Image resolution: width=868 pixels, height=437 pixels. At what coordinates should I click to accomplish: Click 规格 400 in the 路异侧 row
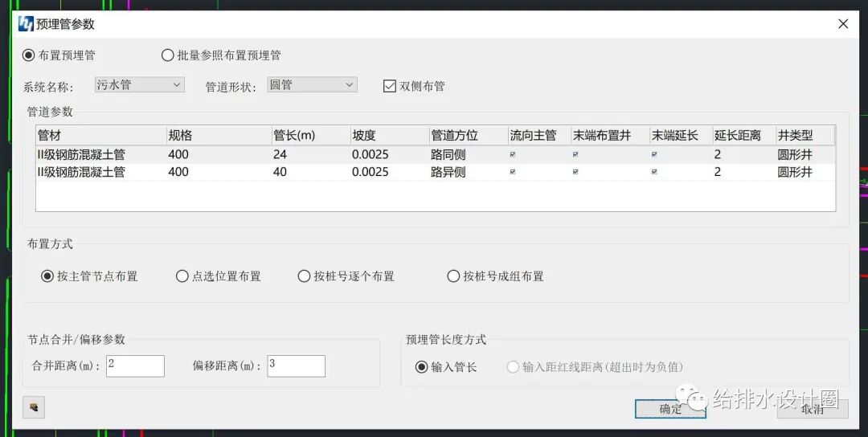coord(219,172)
